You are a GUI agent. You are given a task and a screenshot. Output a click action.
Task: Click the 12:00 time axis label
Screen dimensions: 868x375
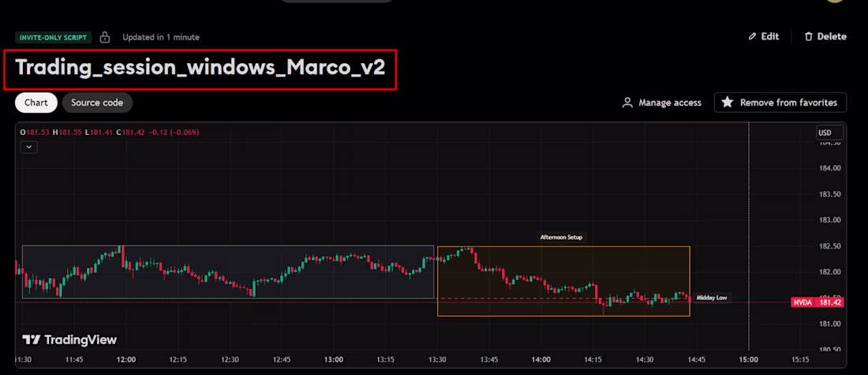pyautogui.click(x=126, y=359)
